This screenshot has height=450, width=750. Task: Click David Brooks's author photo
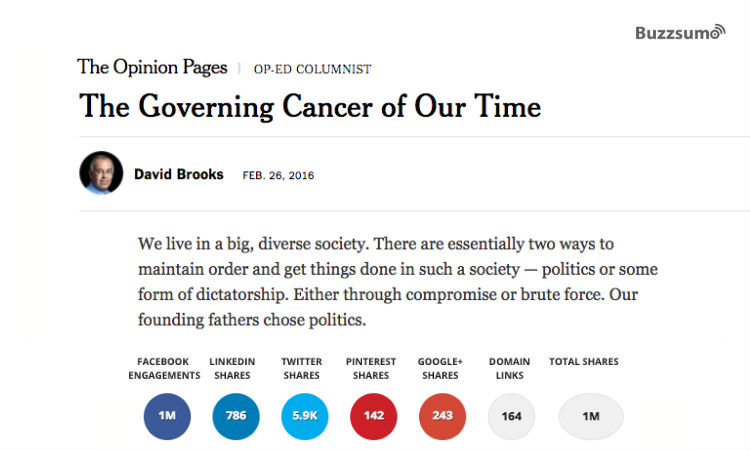tap(101, 173)
